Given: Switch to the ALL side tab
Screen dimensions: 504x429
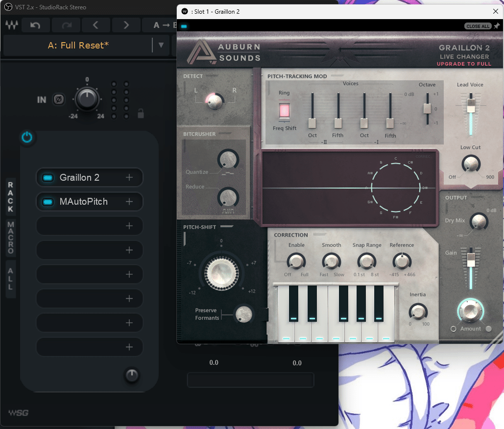Looking at the screenshot, I should coord(11,279).
